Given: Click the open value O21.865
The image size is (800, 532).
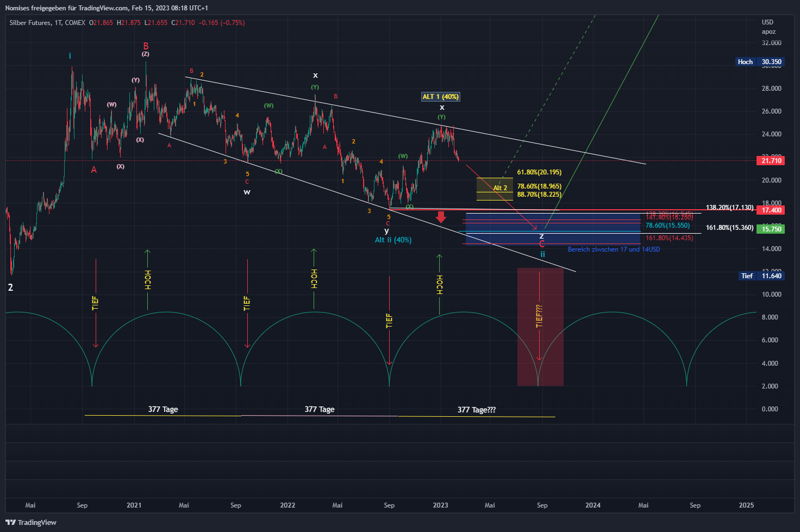Looking at the screenshot, I should coord(101,23).
